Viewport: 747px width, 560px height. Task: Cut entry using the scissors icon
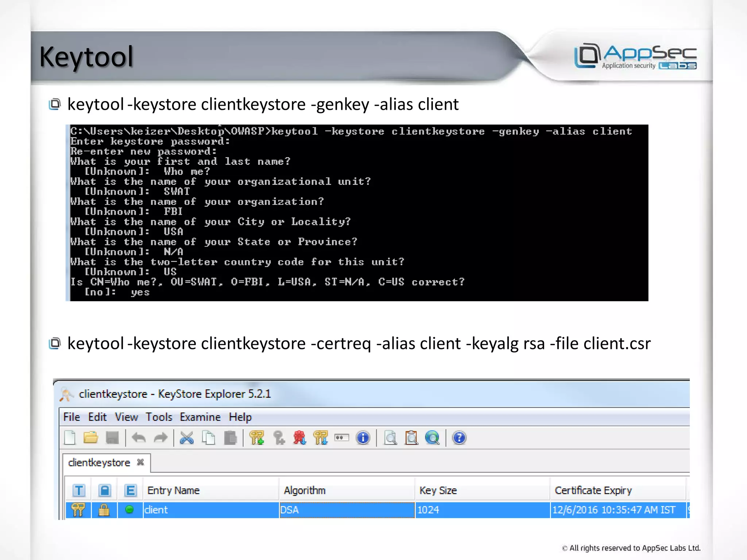pyautogui.click(x=187, y=438)
